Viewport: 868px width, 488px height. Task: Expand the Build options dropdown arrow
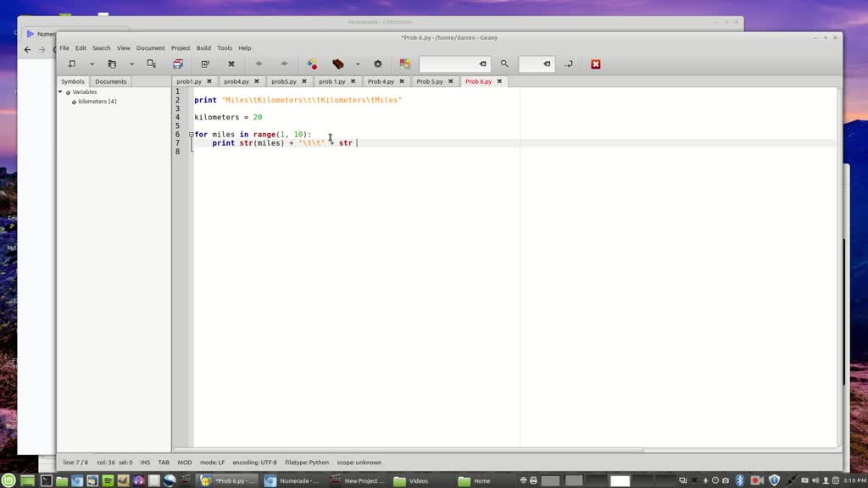tap(356, 64)
